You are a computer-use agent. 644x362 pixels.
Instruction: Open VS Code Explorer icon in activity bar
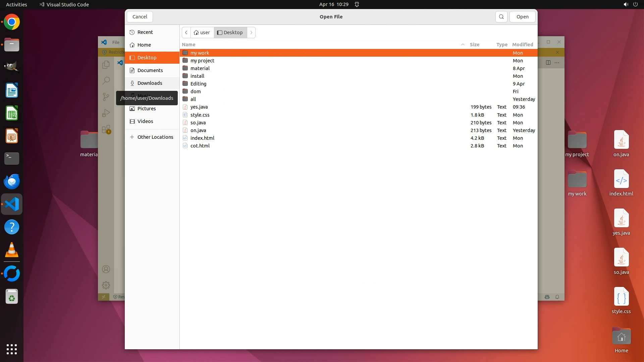(x=106, y=64)
